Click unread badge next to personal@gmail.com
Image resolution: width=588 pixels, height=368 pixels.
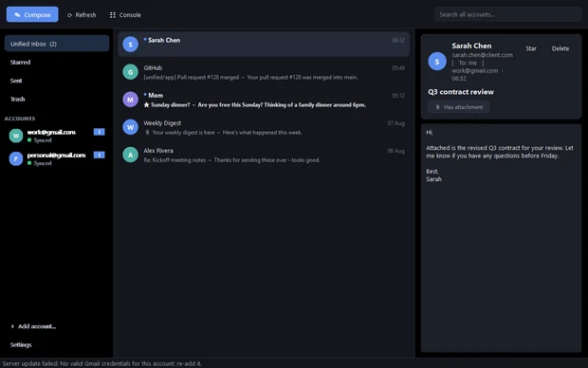click(99, 155)
